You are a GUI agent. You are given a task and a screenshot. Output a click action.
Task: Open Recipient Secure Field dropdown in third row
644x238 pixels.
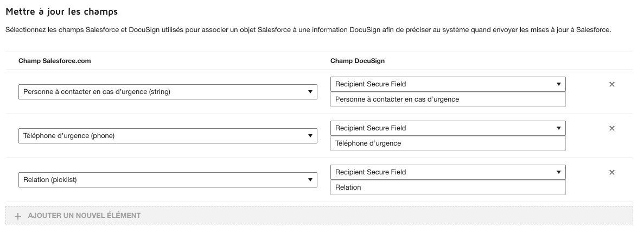click(448, 172)
